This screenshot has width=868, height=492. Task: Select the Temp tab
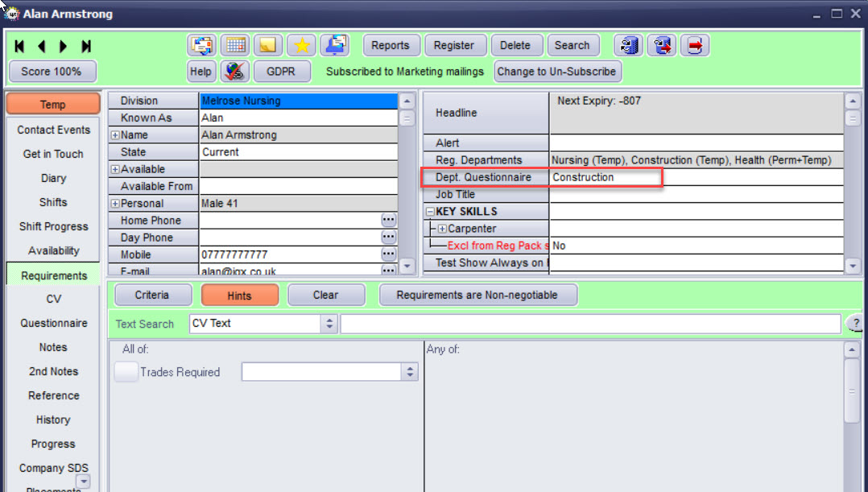[53, 104]
